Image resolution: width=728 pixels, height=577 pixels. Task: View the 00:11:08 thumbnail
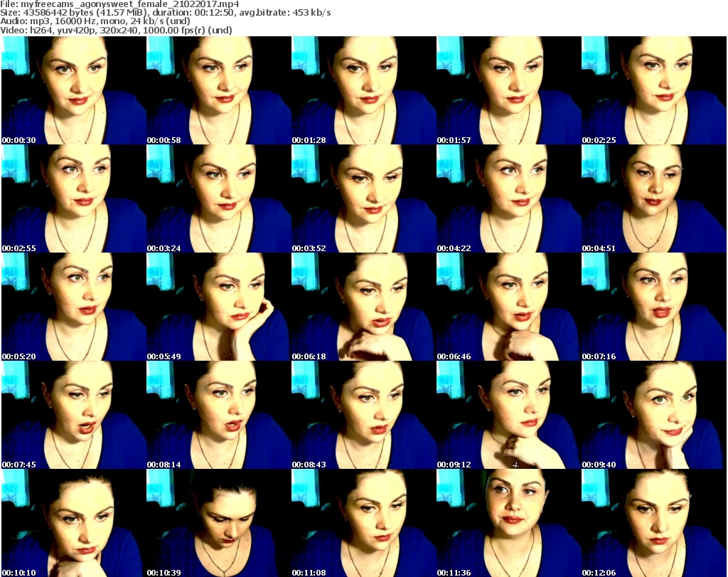(363, 523)
